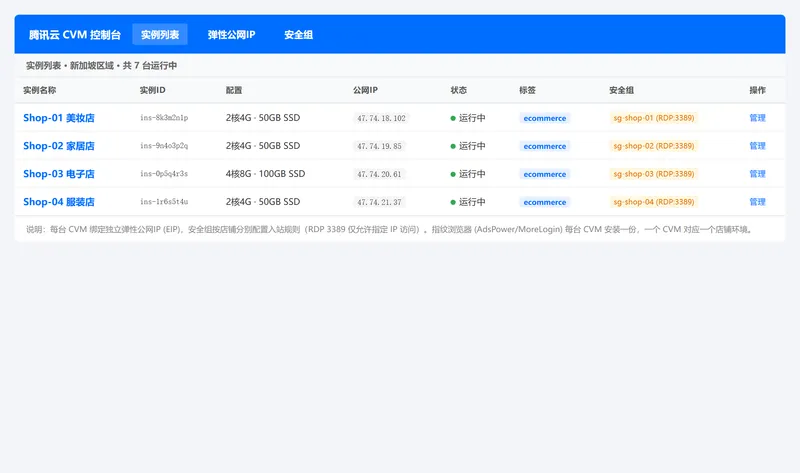Viewport: 800px width, 473px height.
Task: Select instance ID ins-8k3m2n1p
Action: click(164, 118)
